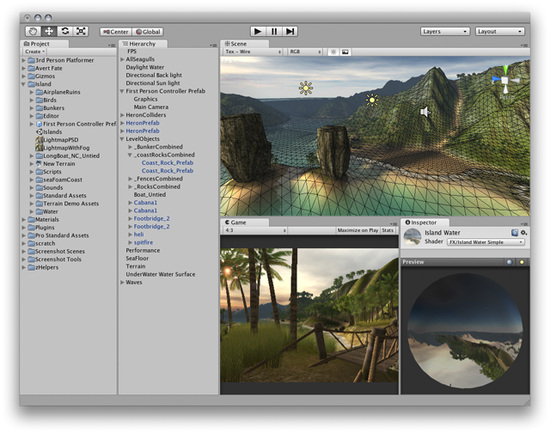Select the New Terrain asset icon
The height and width of the screenshot is (433, 550).
click(x=39, y=164)
